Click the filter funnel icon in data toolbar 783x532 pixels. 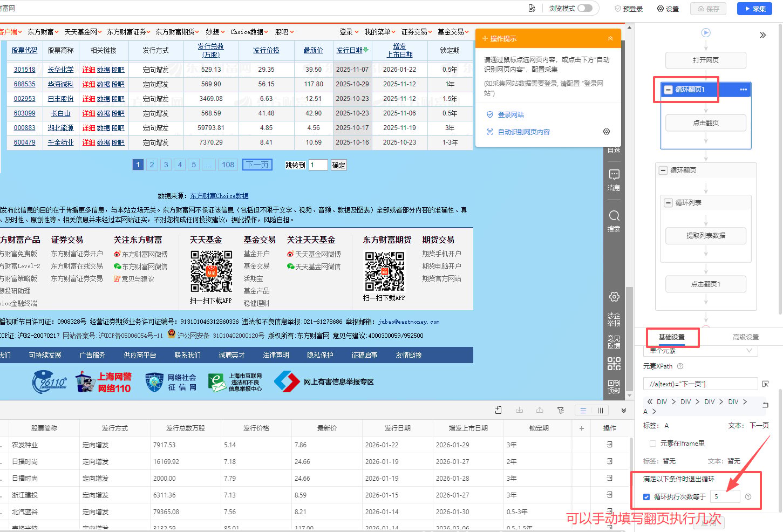(x=561, y=411)
